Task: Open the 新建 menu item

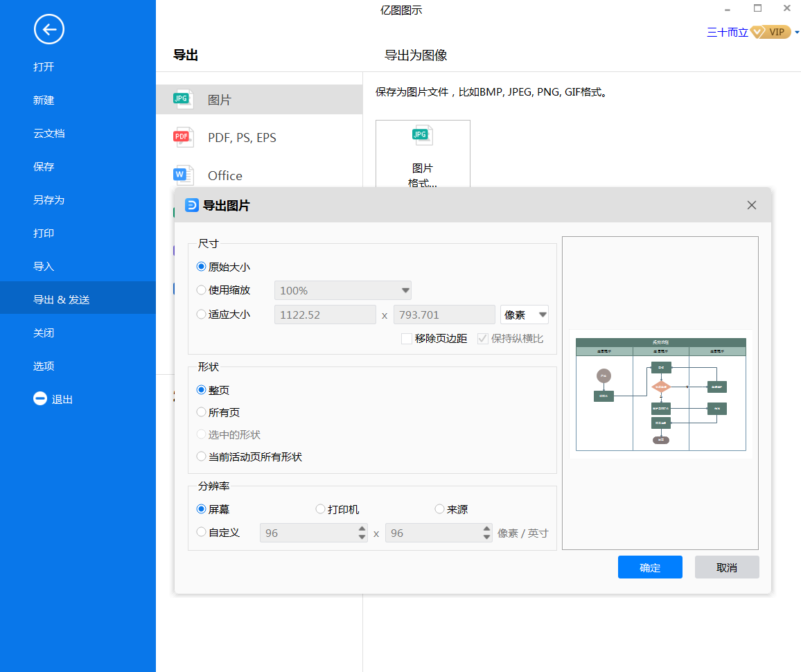Action: coord(44,100)
